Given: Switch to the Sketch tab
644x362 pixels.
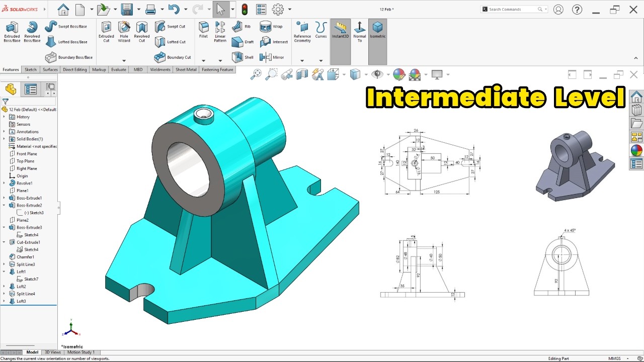Looking at the screenshot, I should coord(31,69).
